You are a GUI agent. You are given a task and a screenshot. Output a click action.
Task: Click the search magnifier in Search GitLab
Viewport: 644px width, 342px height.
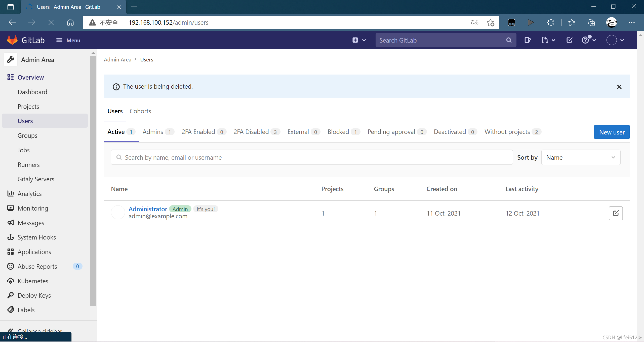pyautogui.click(x=509, y=40)
